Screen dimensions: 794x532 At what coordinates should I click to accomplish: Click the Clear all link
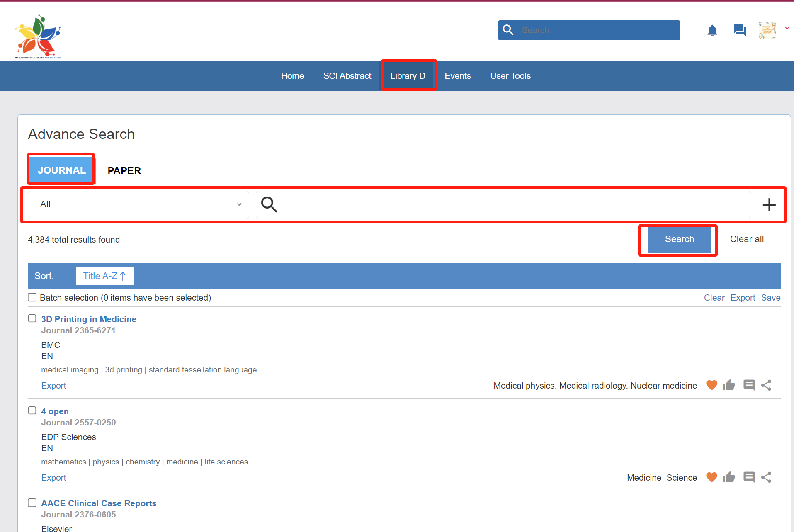point(746,239)
